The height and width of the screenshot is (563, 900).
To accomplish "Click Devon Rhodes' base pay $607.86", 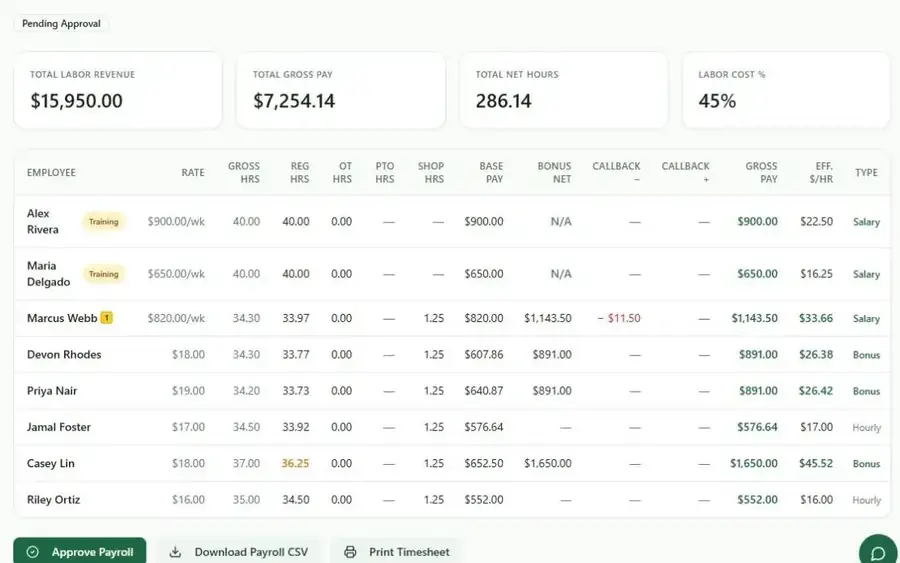I will [484, 354].
